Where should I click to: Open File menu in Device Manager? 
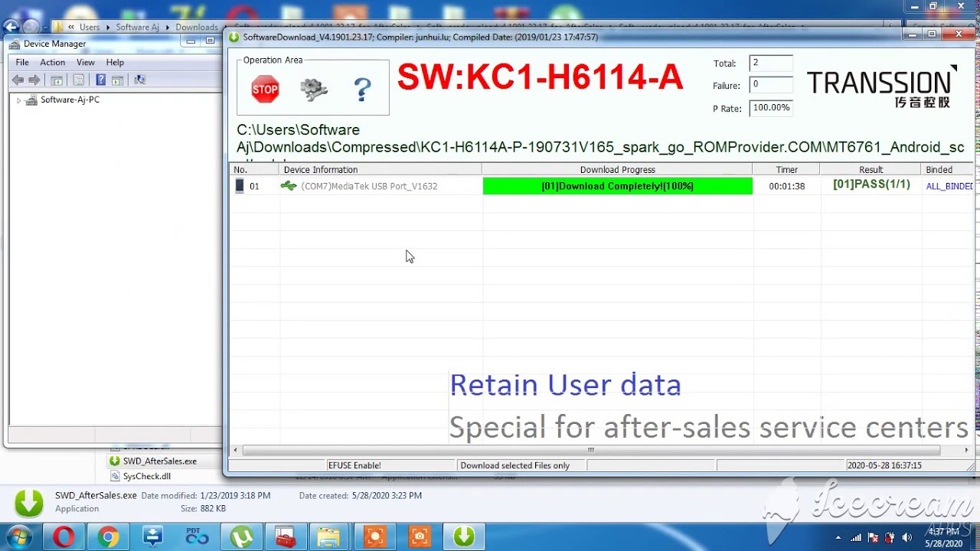22,62
